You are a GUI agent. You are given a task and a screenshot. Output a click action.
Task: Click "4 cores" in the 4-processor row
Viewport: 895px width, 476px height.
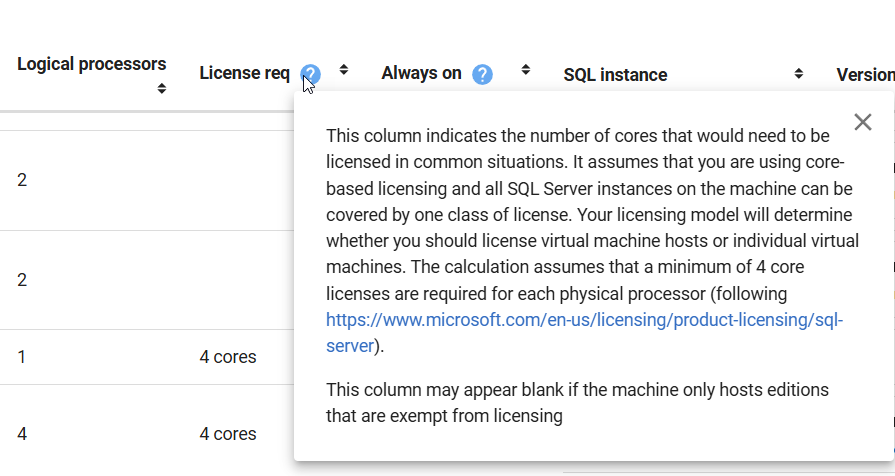(228, 434)
